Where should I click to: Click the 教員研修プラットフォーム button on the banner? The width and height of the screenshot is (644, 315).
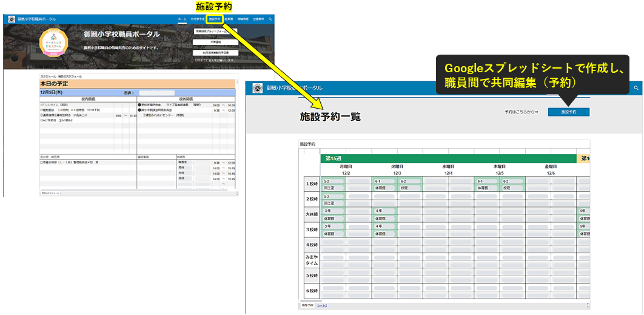pos(215,31)
